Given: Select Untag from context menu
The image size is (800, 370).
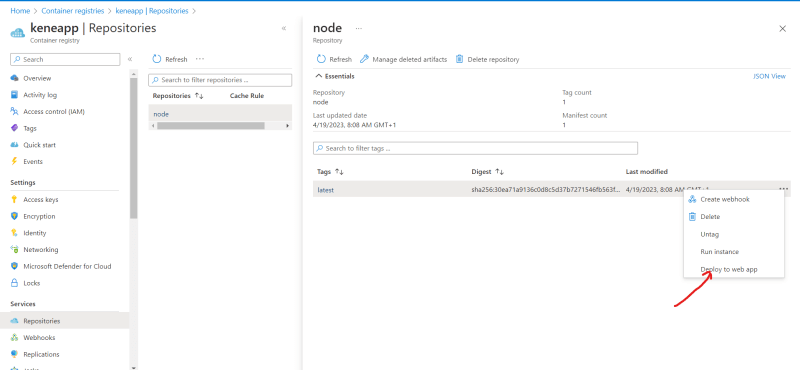Looking at the screenshot, I should pos(734,234).
